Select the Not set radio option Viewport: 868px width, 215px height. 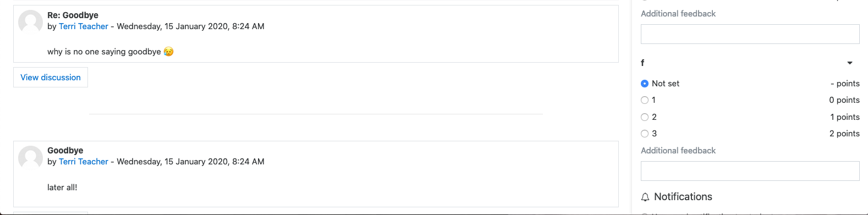point(645,84)
